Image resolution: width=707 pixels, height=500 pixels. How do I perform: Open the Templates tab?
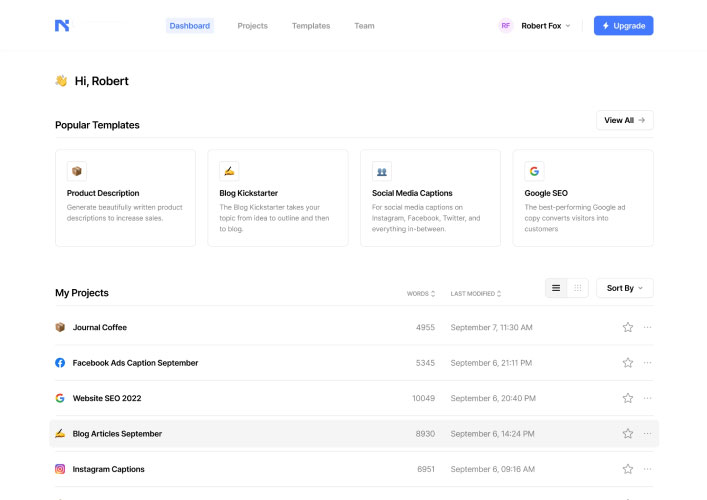[x=311, y=26]
